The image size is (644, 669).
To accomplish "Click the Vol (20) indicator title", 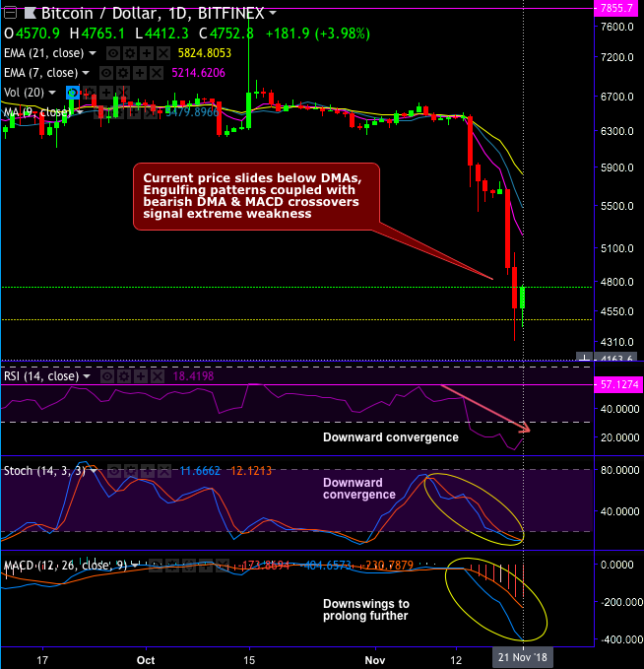I will pos(24,93).
